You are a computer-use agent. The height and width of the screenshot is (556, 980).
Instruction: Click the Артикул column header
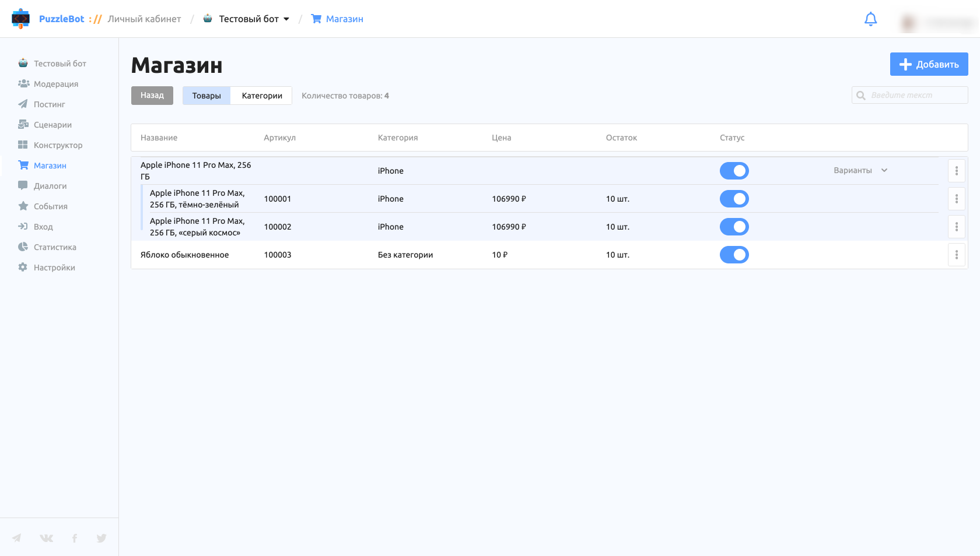279,138
